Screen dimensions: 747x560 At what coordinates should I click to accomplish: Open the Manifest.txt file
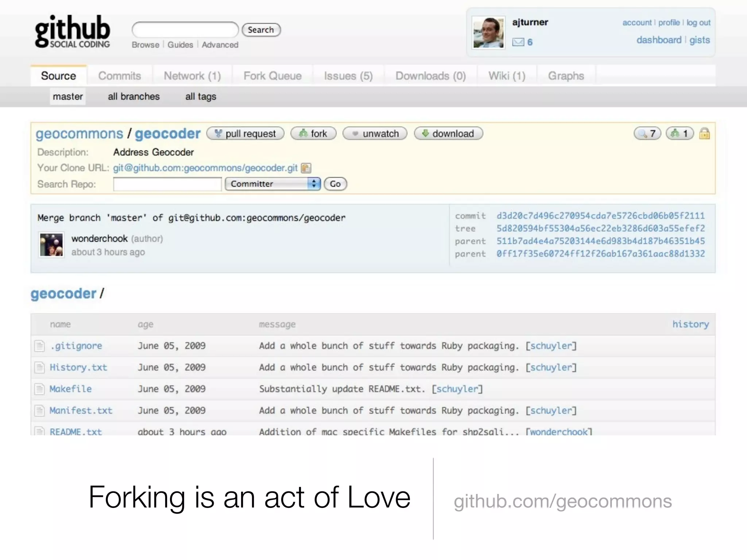click(81, 411)
